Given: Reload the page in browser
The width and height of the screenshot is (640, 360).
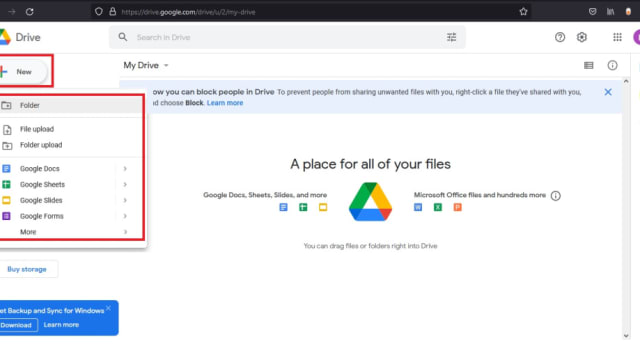Looking at the screenshot, I should 29,12.
